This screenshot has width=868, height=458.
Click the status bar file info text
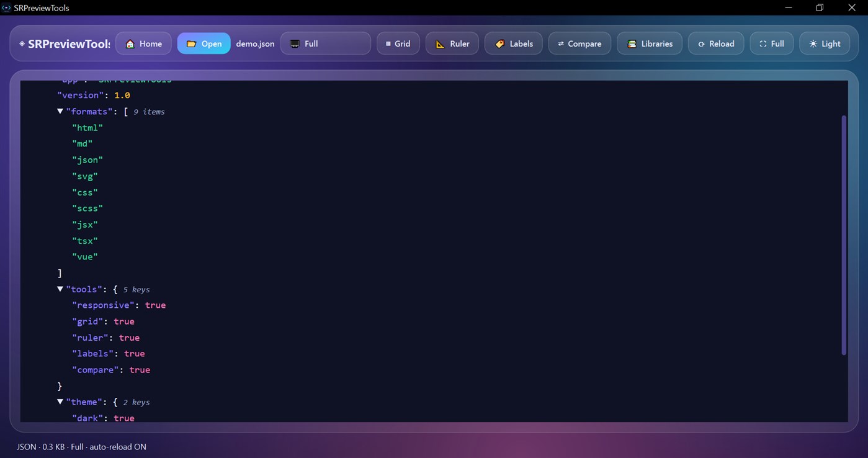[81, 447]
